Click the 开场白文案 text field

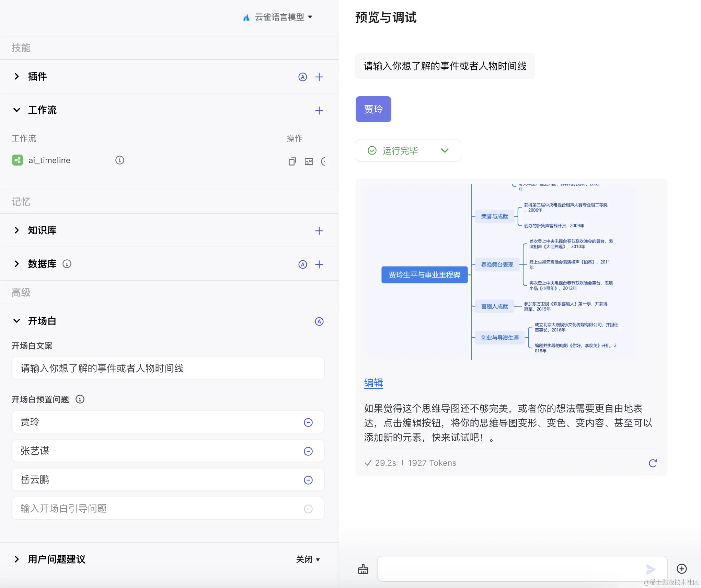coord(168,368)
